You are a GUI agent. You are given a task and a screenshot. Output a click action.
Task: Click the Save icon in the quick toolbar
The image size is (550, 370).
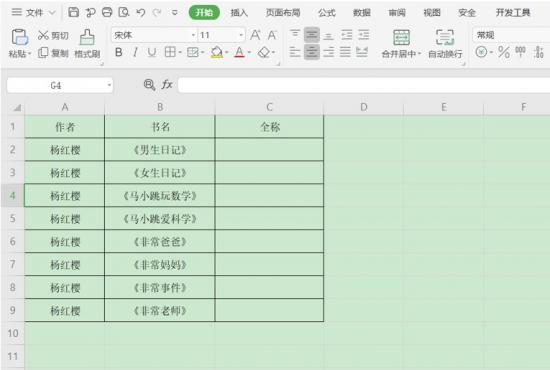(73, 12)
